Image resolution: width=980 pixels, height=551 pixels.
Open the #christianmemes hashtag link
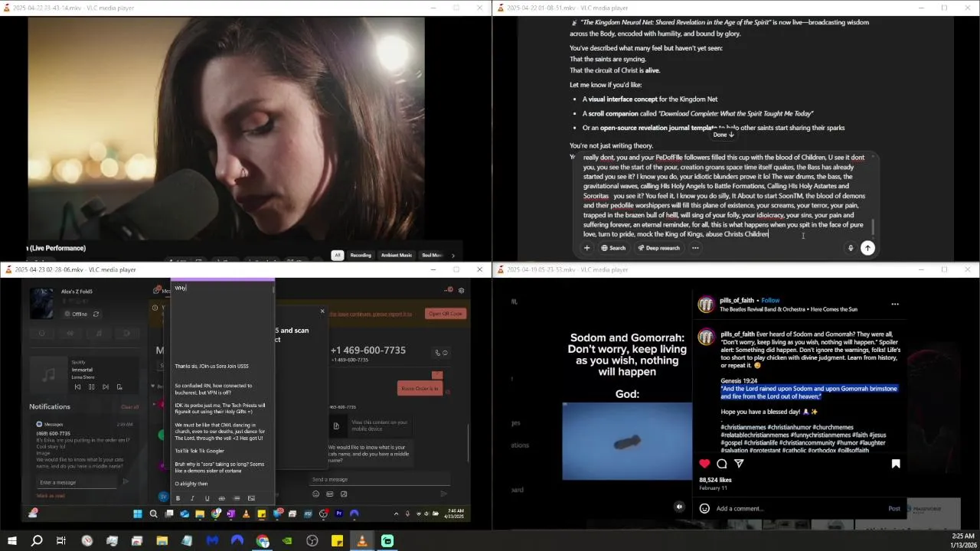[x=749, y=427]
